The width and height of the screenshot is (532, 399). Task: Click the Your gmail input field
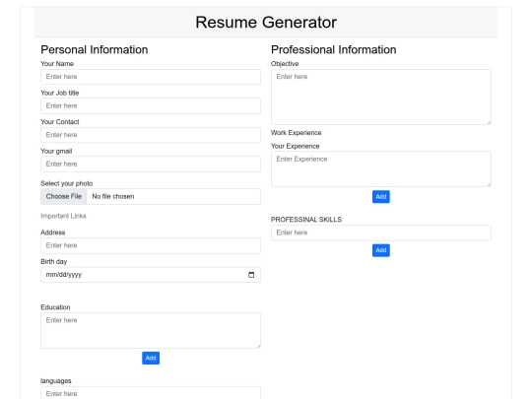pyautogui.click(x=151, y=165)
